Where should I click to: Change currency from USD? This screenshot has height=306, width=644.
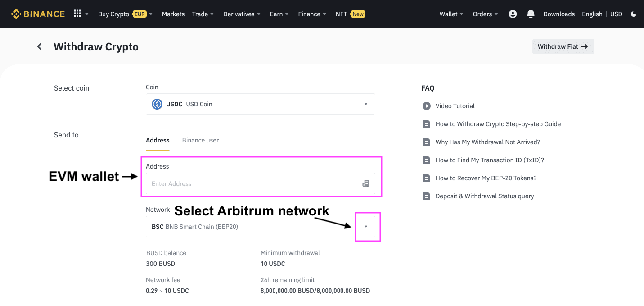pyautogui.click(x=616, y=14)
